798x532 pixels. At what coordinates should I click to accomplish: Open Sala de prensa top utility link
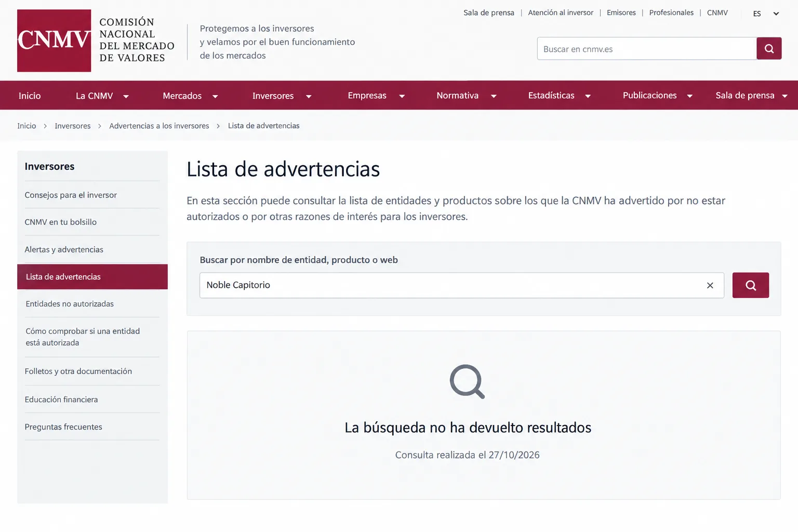pos(489,13)
